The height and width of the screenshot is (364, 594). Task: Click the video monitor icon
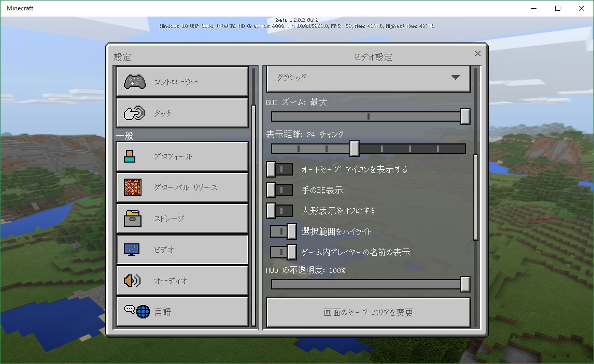(x=132, y=250)
